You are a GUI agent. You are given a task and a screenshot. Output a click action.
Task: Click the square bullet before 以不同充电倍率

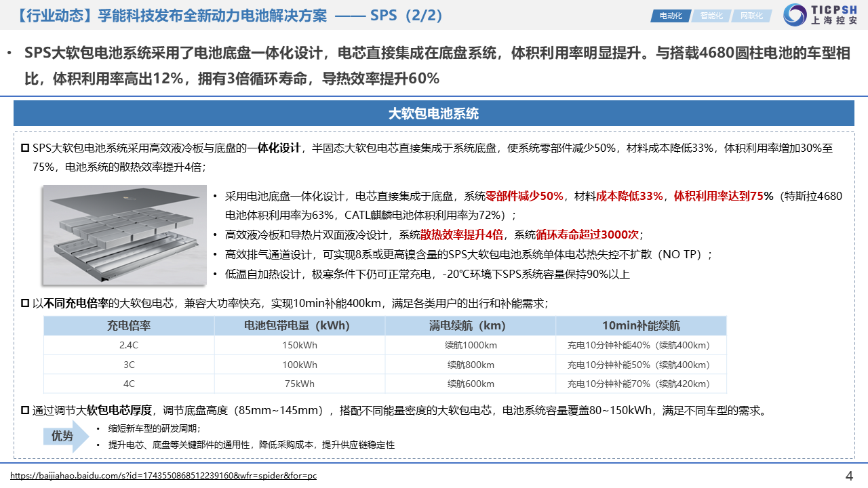click(x=25, y=303)
